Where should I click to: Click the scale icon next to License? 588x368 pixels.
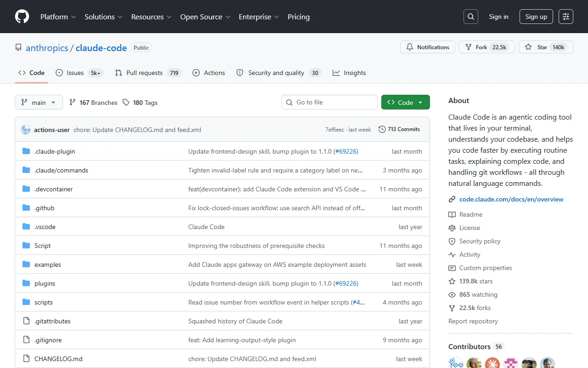point(452,228)
